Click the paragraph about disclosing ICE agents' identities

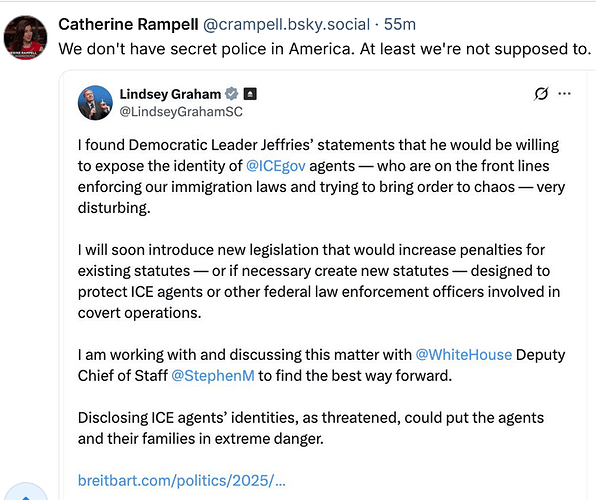311,428
